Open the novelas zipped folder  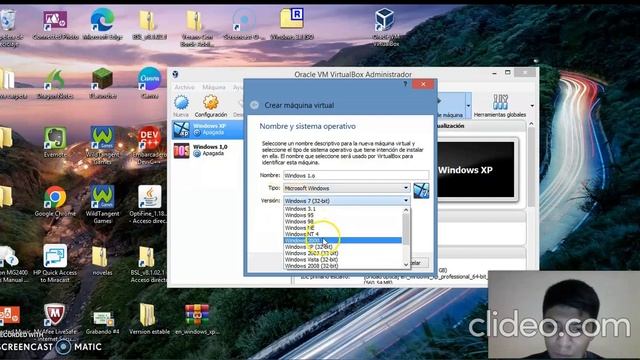point(102,260)
